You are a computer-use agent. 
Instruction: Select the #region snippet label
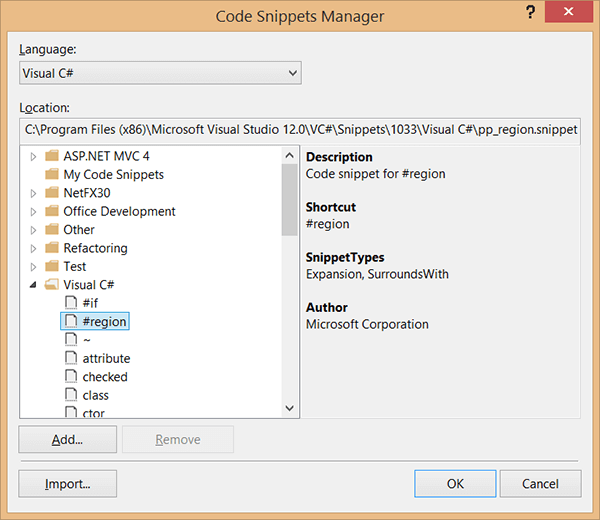coord(104,321)
